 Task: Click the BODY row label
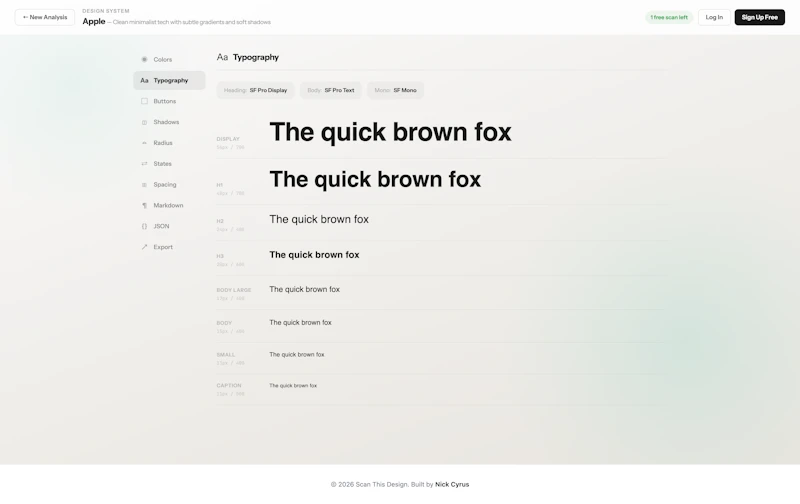[x=224, y=323]
